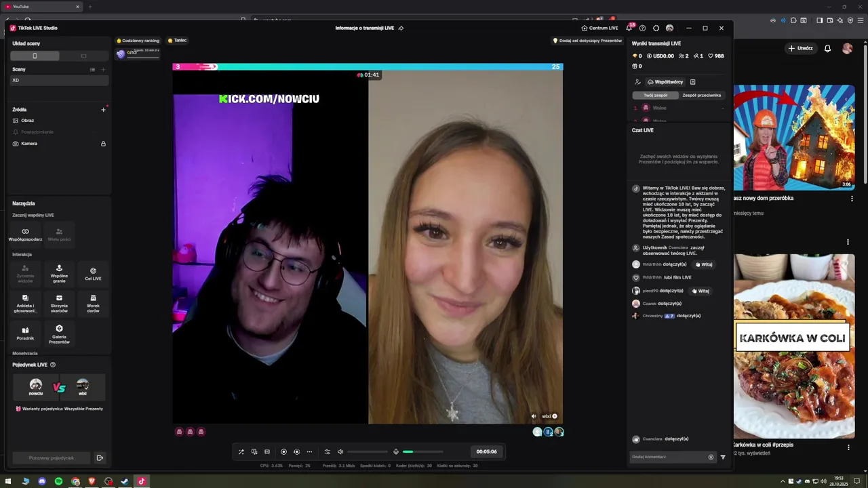868x488 pixels.
Task: Click the Pojedynek LIVE help icon
Action: (53, 365)
